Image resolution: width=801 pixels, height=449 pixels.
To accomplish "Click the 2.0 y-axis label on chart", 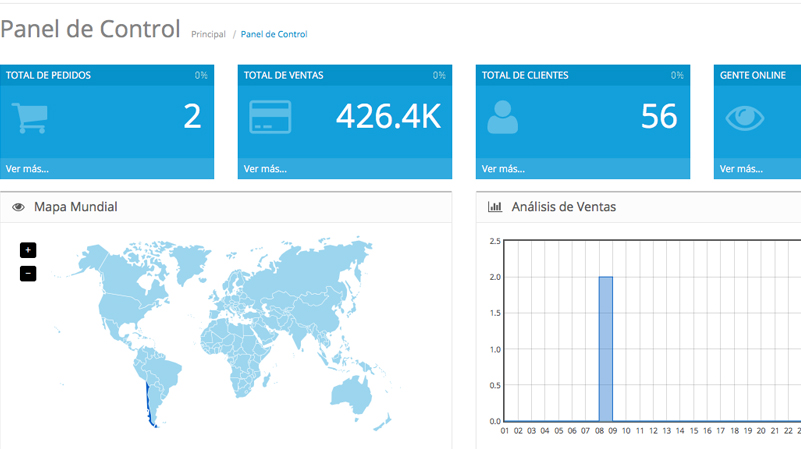I will point(495,277).
